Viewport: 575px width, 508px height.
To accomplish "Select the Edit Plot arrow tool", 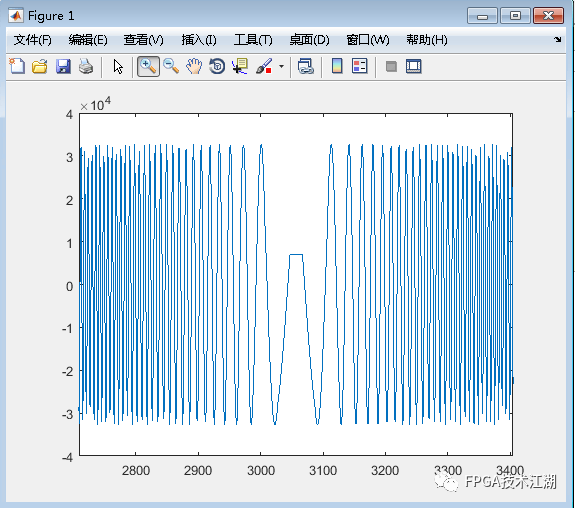I will pos(118,66).
